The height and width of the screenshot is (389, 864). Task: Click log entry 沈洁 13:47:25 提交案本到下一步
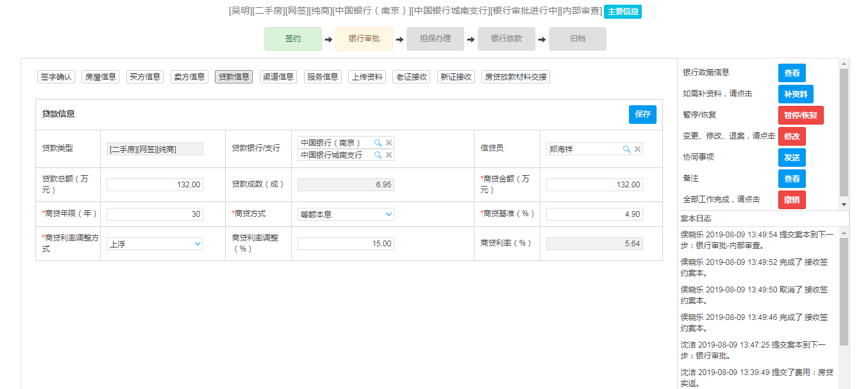[x=753, y=350]
